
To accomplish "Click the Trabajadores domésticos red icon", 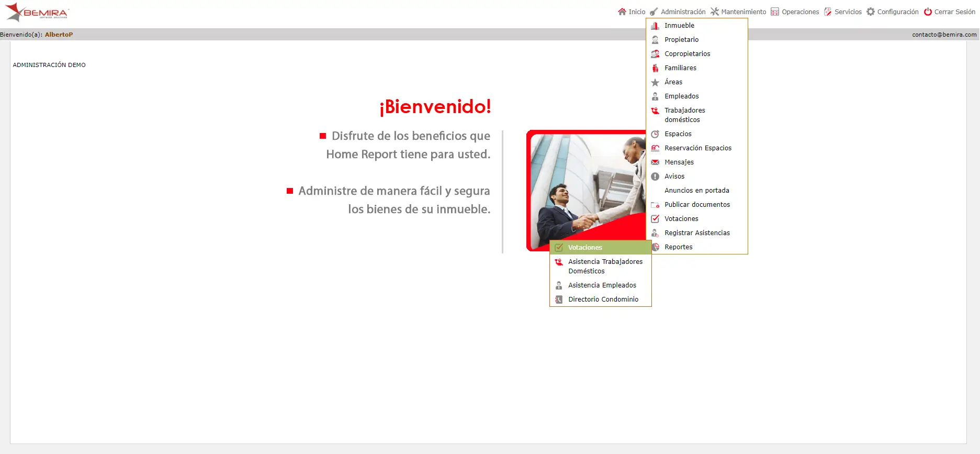I will 655,110.
